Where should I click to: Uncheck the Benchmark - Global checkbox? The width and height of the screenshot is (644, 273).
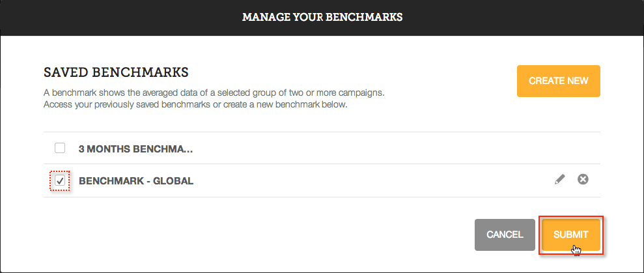[60, 180]
